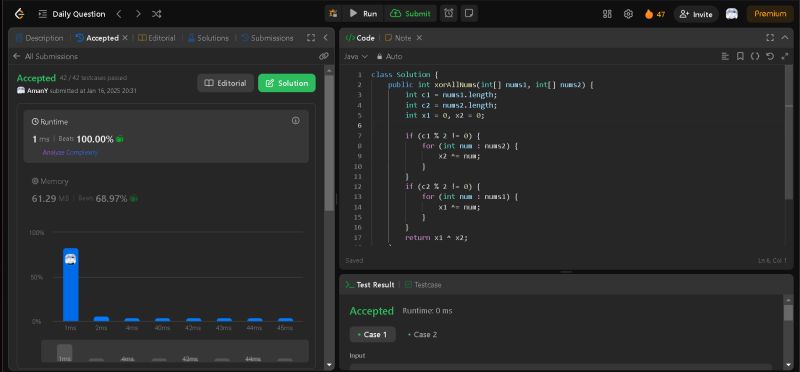
Task: Click the debugger icon beside Run
Action: coord(333,14)
